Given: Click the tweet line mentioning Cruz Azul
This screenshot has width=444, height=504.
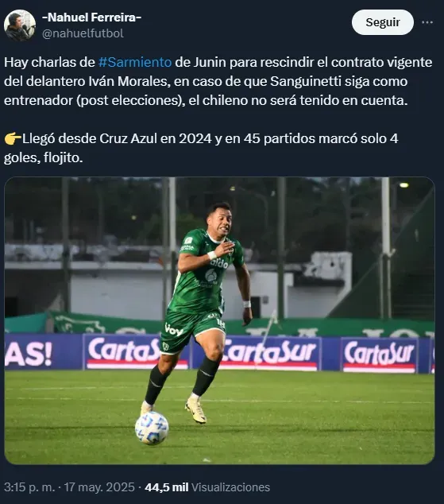Looking at the screenshot, I should (x=201, y=139).
